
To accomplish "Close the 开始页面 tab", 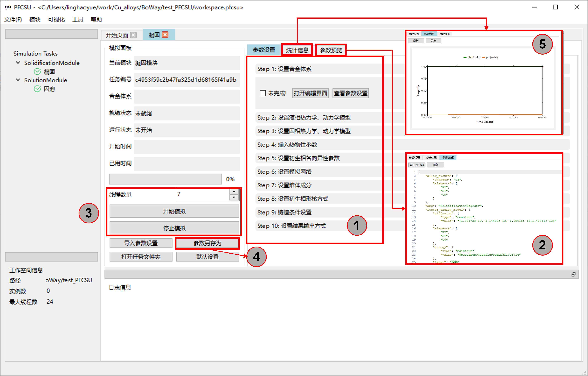I will pos(133,35).
